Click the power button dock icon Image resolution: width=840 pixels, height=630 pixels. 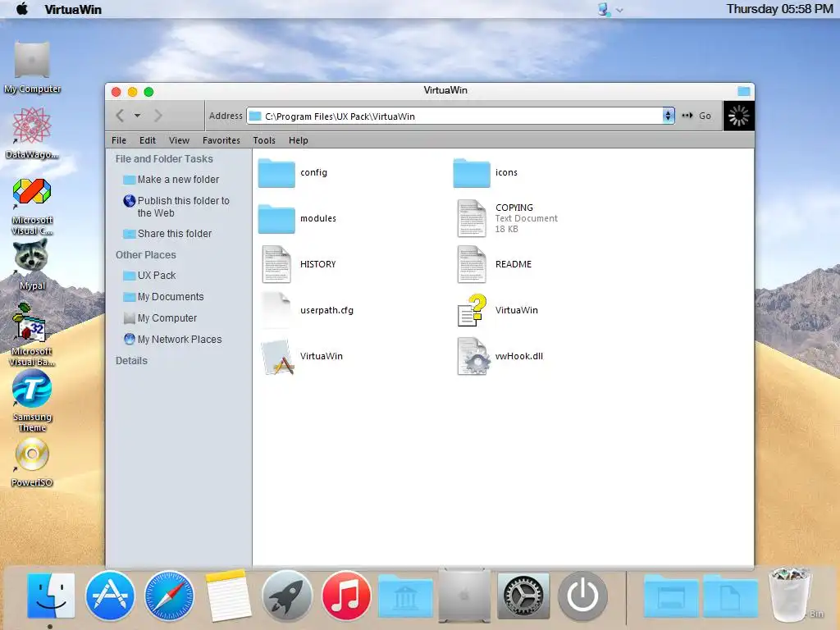(x=583, y=596)
